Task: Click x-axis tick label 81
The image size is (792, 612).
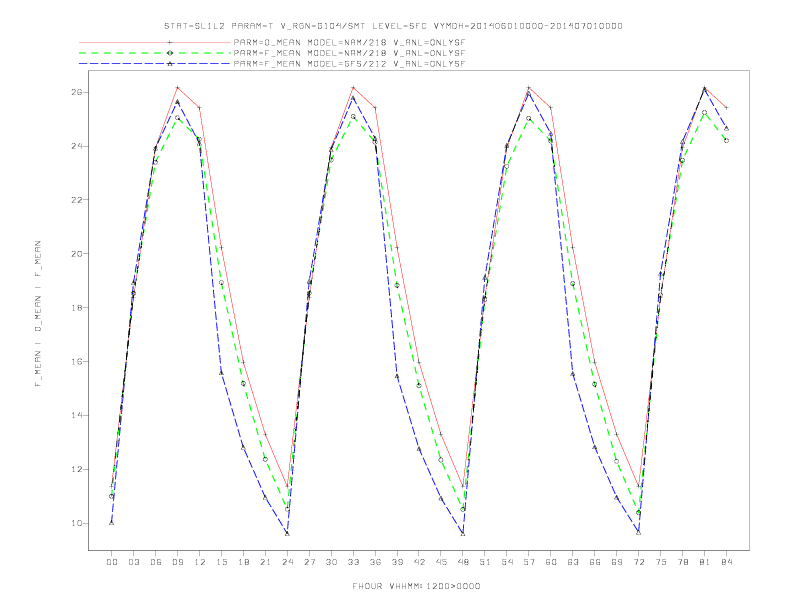Action: click(705, 562)
